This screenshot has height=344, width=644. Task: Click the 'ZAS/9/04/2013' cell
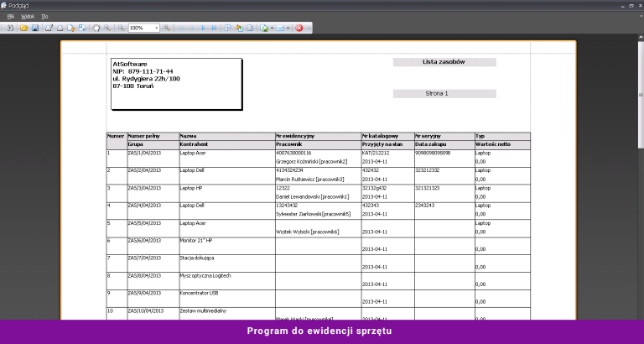[x=144, y=294]
